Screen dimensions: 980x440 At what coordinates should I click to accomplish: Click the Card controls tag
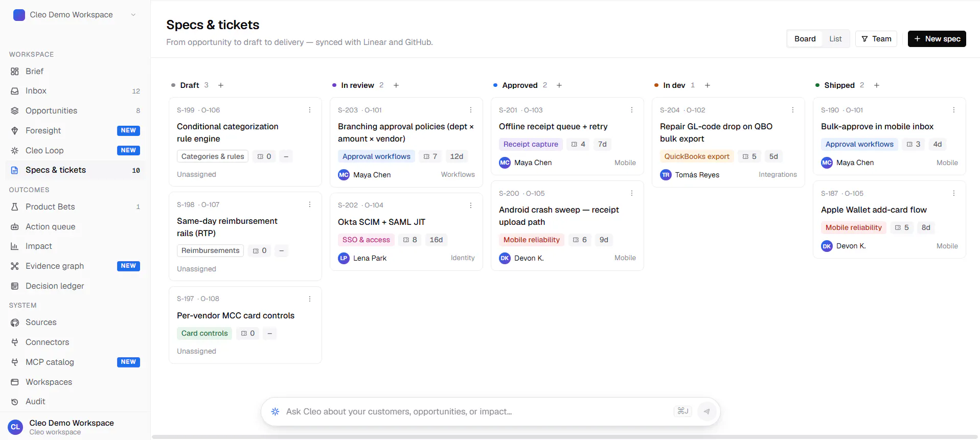tap(204, 333)
